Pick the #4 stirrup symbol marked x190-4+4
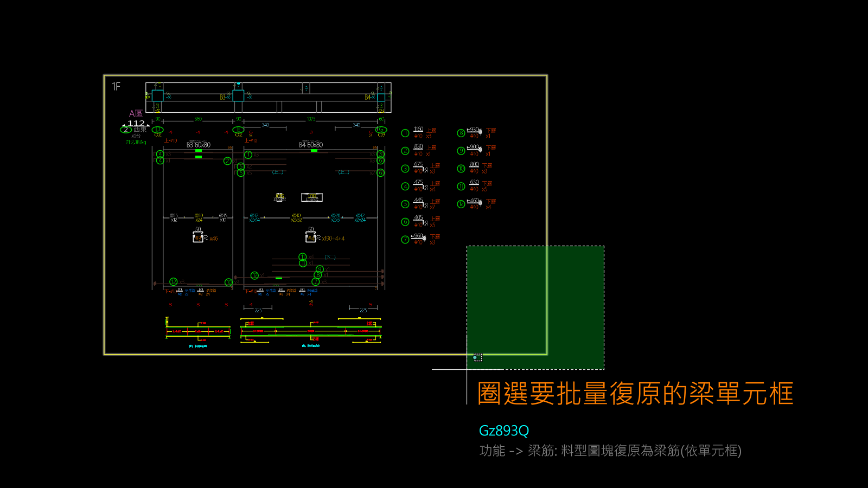Image resolution: width=868 pixels, height=488 pixels. (311, 237)
